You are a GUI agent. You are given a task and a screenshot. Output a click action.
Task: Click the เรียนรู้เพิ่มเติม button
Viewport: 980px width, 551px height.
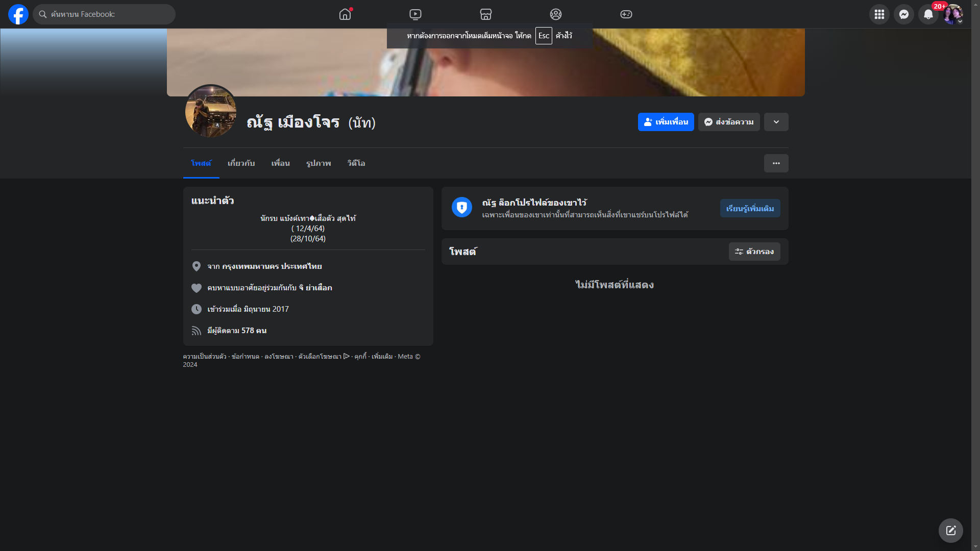(750, 208)
